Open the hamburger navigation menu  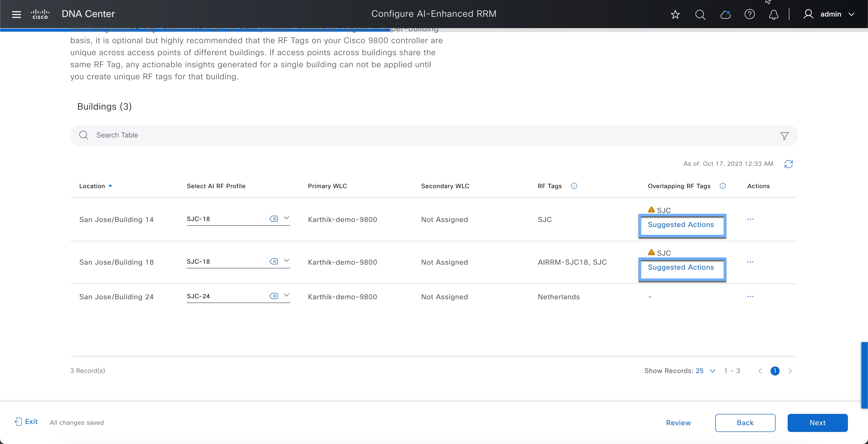pyautogui.click(x=16, y=14)
